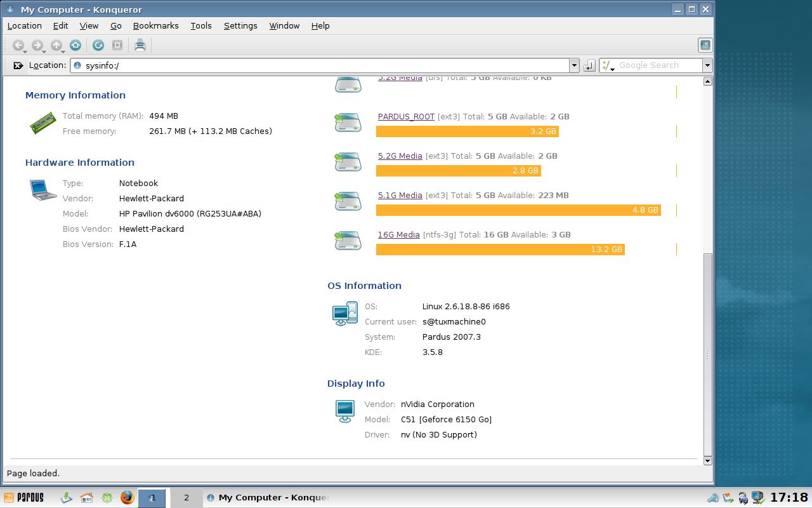Click the Go button beside location bar
This screenshot has width=812, height=508.
(589, 65)
